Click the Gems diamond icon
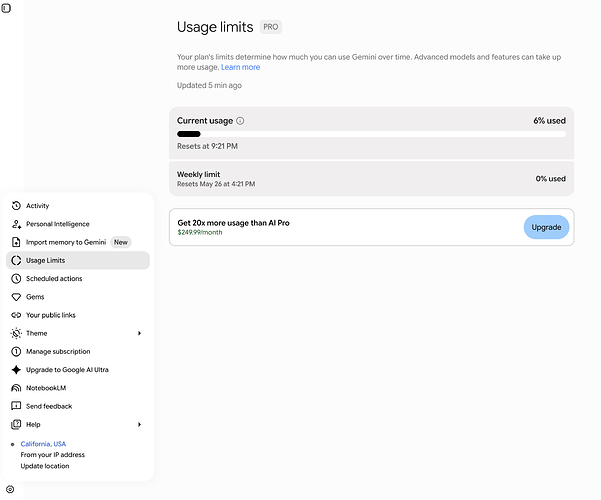This screenshot has width=601, height=500. point(16,297)
